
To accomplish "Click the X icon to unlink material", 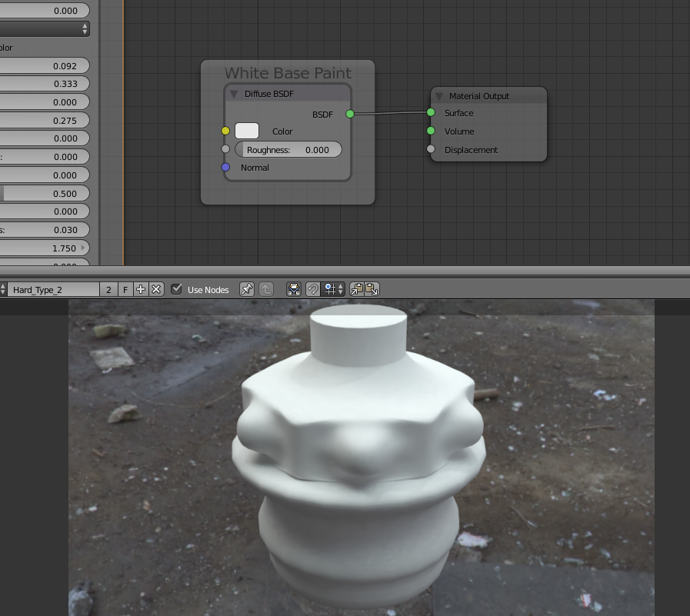I will pyautogui.click(x=156, y=289).
